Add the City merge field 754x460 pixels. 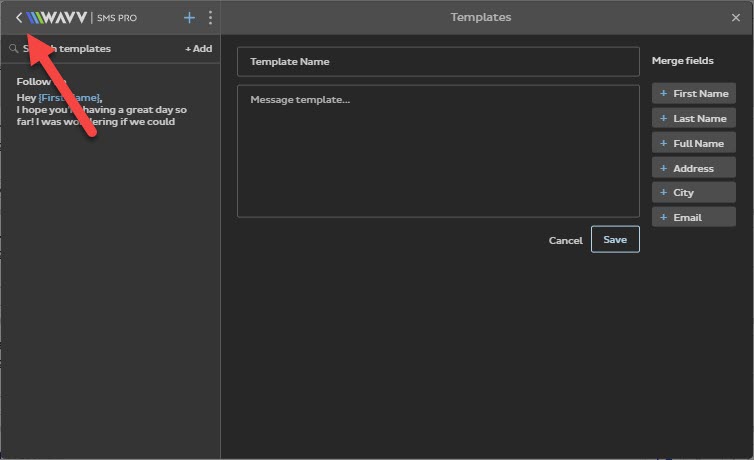click(693, 192)
